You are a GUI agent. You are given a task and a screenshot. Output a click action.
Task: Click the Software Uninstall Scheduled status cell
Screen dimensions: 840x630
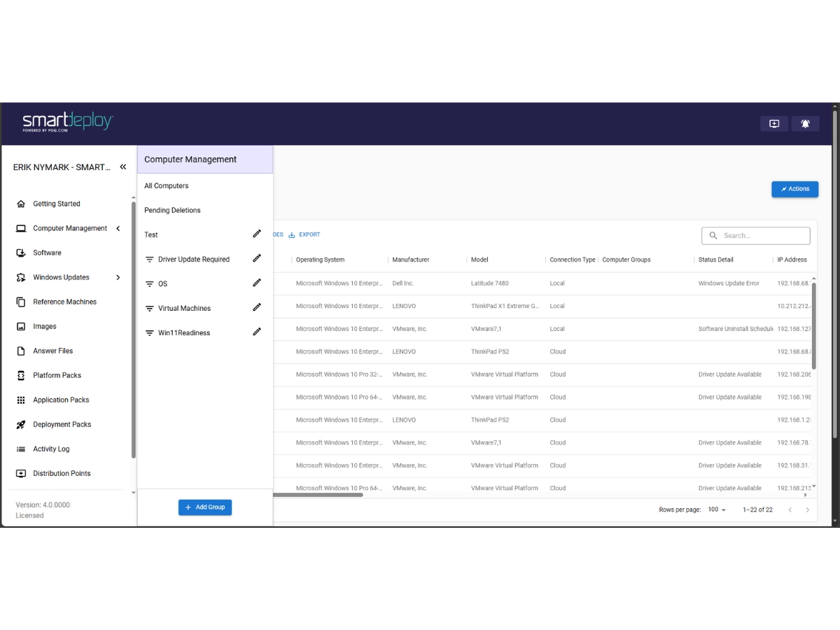[x=736, y=329]
